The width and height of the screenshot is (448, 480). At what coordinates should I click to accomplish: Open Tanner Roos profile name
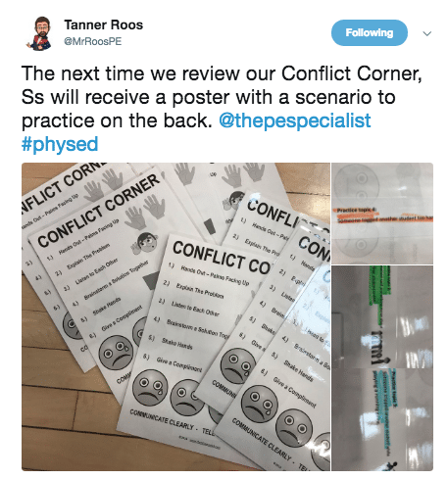104,24
